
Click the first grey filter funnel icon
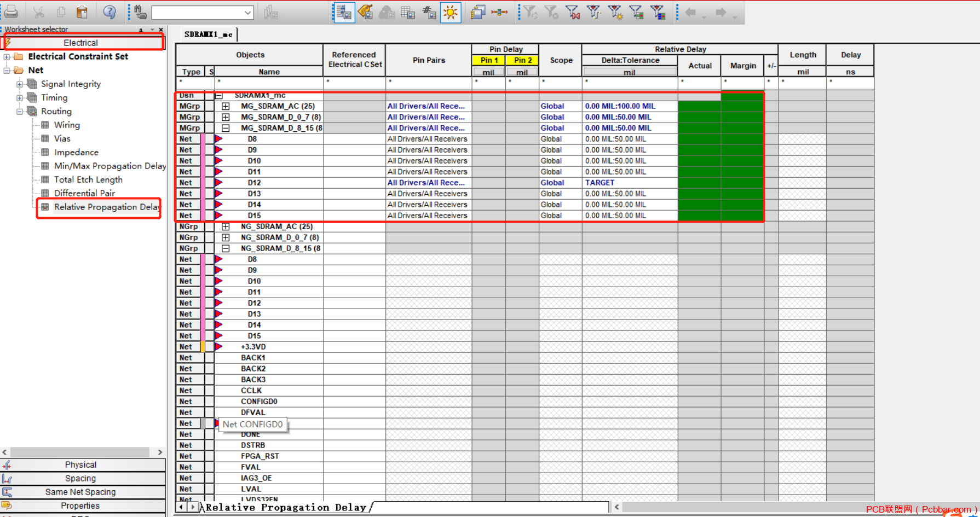(x=530, y=12)
